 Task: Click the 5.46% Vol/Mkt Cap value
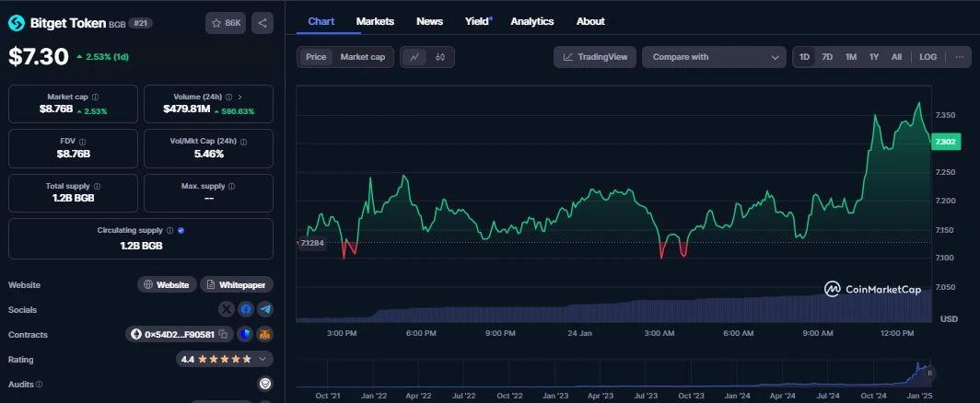pyautogui.click(x=209, y=154)
